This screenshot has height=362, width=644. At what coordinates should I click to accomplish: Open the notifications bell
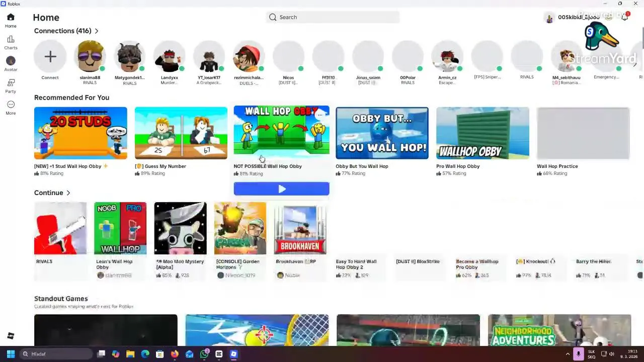625,17
